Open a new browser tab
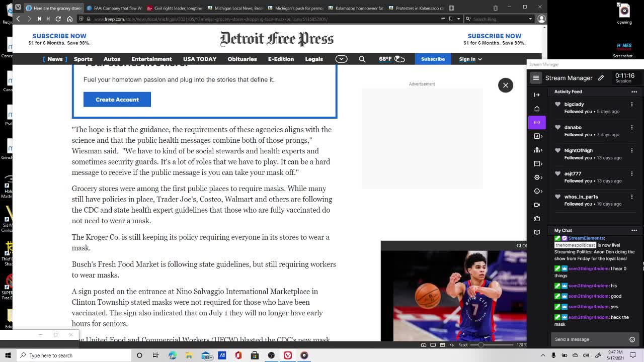Screen dimensions: 644x362 (451, 8)
